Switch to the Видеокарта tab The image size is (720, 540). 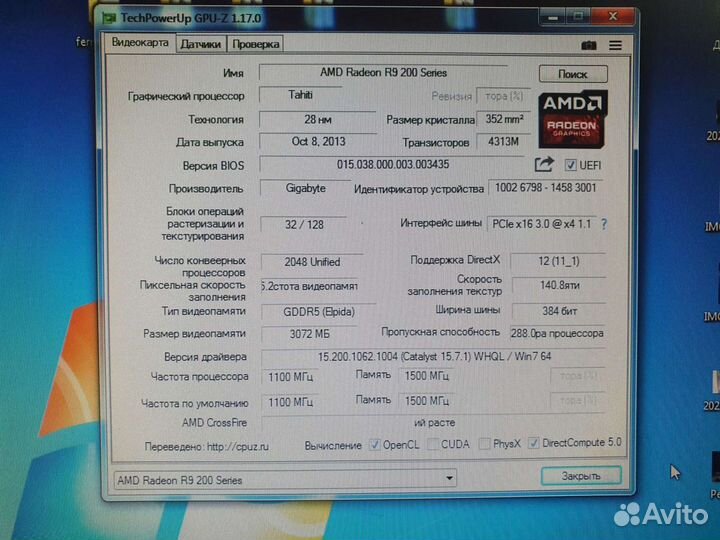tap(140, 43)
